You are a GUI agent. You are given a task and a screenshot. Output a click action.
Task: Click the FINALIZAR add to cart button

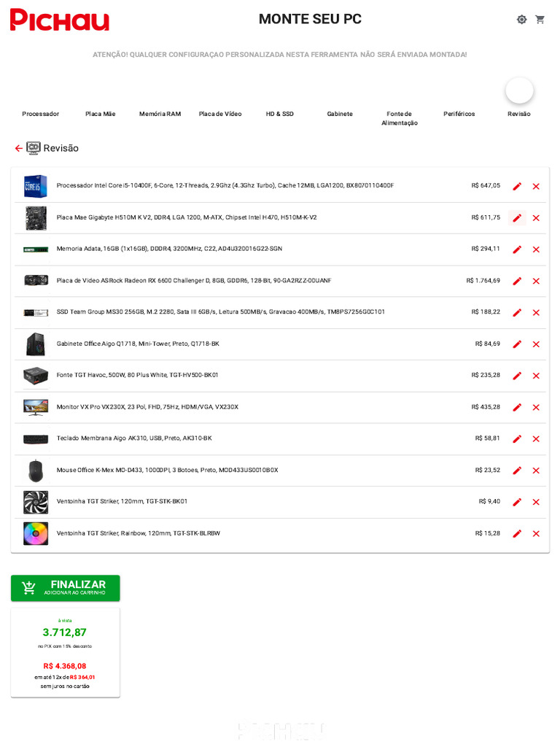[x=65, y=588]
